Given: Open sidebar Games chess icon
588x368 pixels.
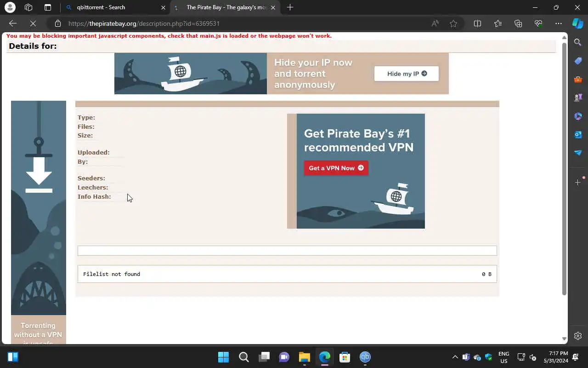Looking at the screenshot, I should 578,98.
